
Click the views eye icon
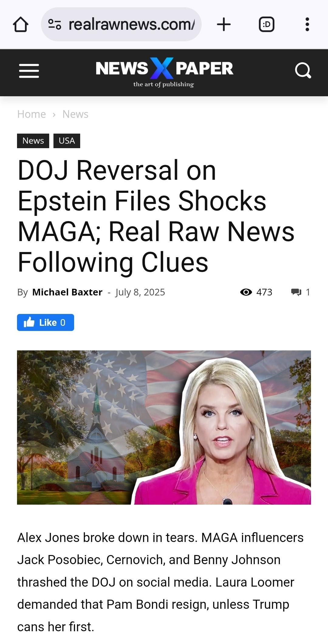[246, 292]
